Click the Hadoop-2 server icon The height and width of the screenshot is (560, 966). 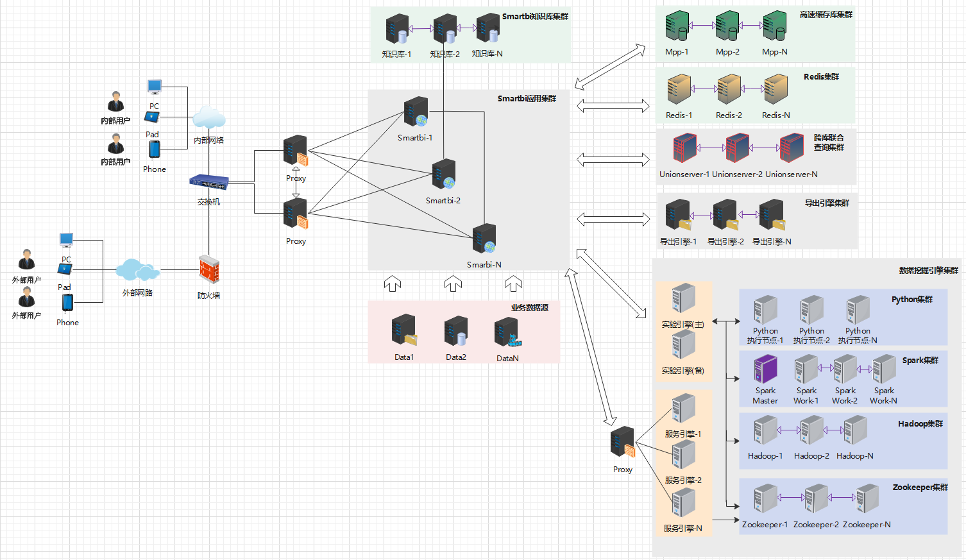click(x=811, y=430)
